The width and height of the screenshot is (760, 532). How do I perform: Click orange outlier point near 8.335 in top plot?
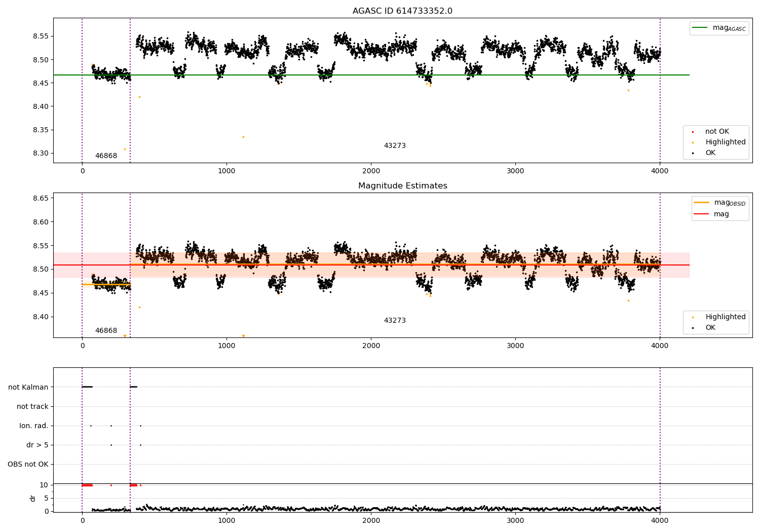243,137
